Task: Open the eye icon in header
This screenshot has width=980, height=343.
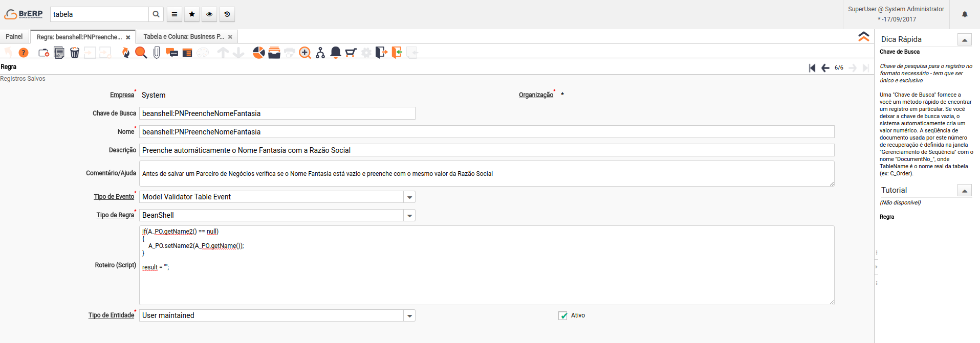Action: (x=209, y=14)
